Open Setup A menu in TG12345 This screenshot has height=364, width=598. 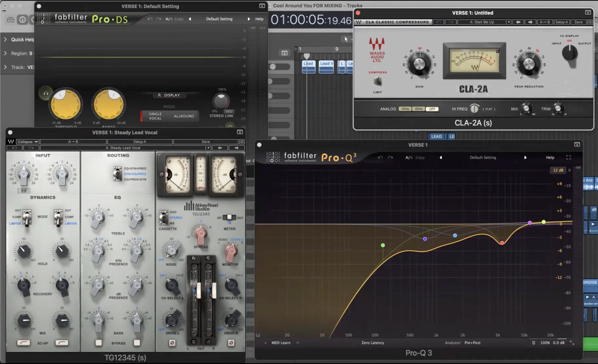(x=140, y=142)
